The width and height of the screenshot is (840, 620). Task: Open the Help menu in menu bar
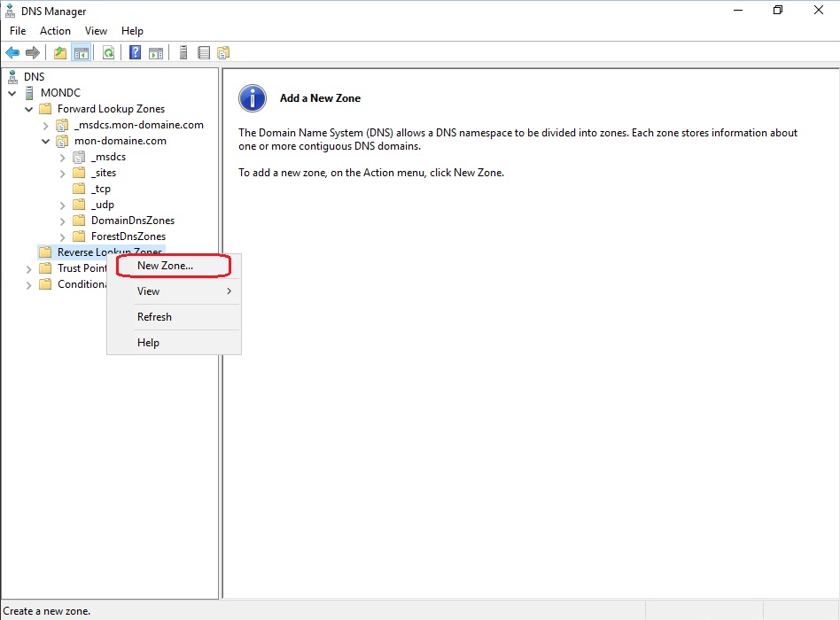(132, 30)
